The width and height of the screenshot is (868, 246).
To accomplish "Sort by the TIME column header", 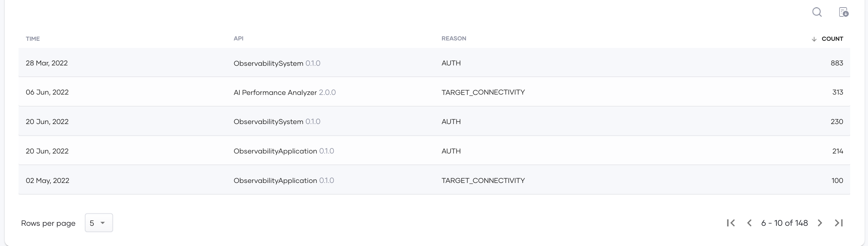I will point(33,39).
